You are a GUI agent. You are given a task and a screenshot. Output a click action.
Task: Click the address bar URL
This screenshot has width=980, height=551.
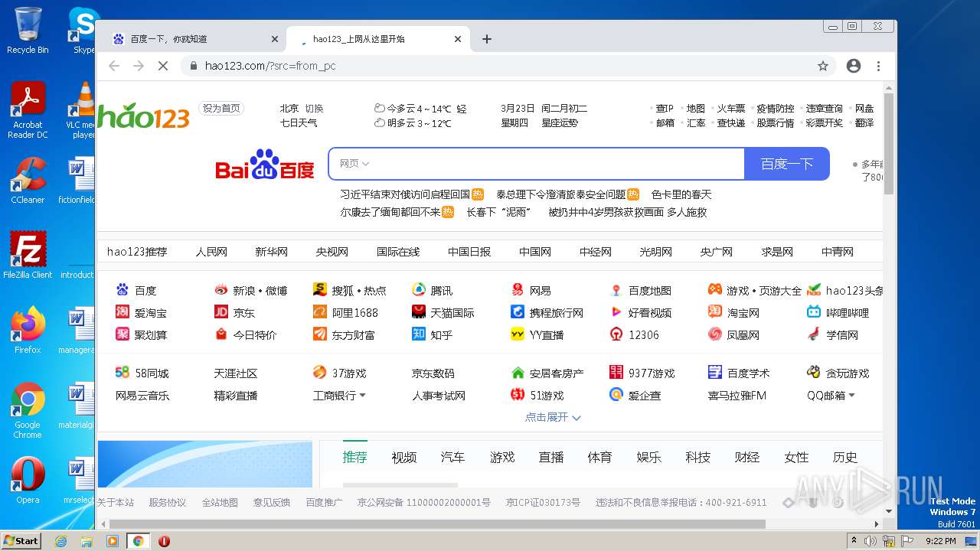coord(270,66)
